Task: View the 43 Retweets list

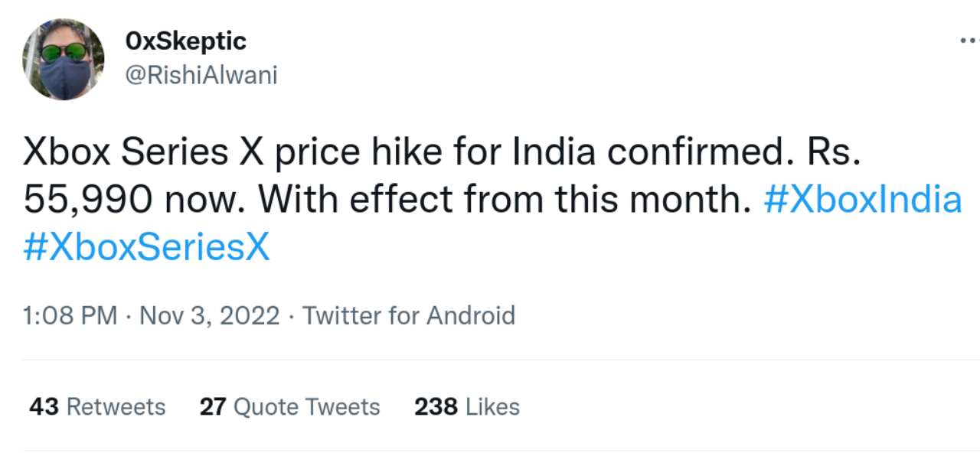Action: pyautogui.click(x=97, y=406)
